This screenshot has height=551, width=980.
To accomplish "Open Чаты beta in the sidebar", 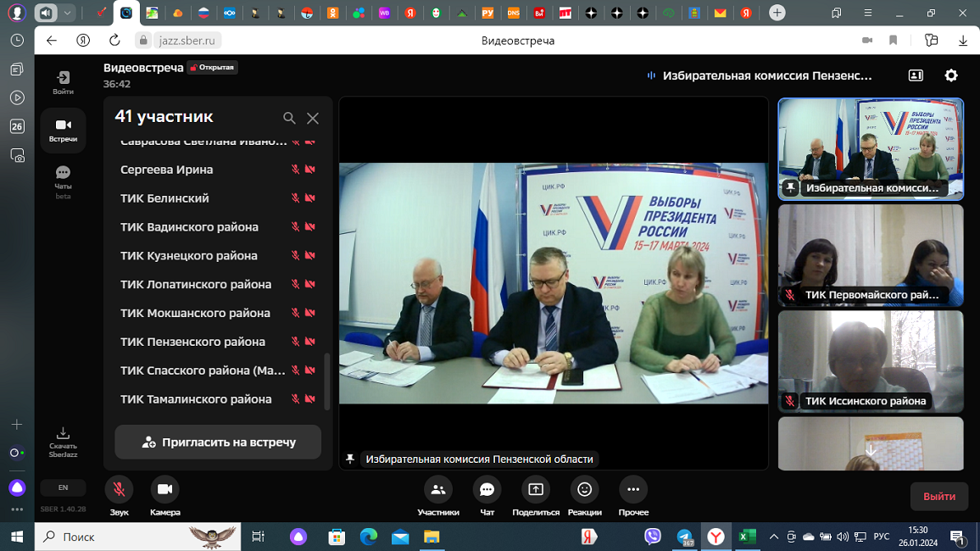I will [x=63, y=181].
